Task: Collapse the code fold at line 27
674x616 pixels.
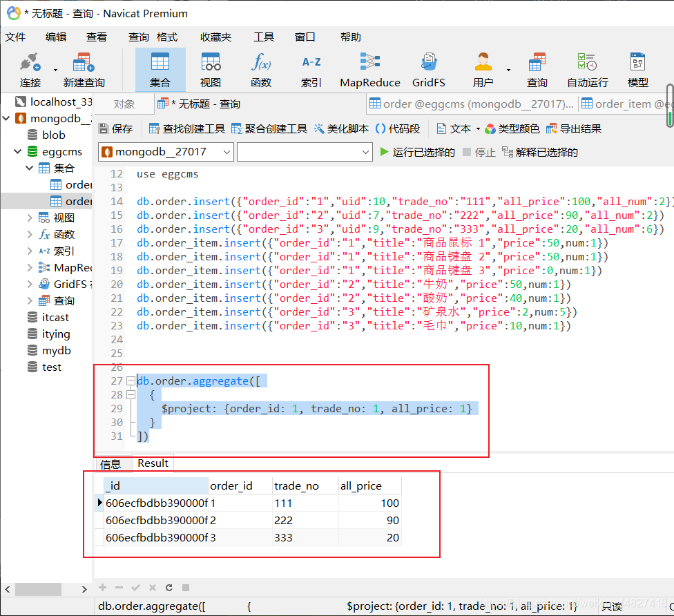Action: click(x=131, y=381)
